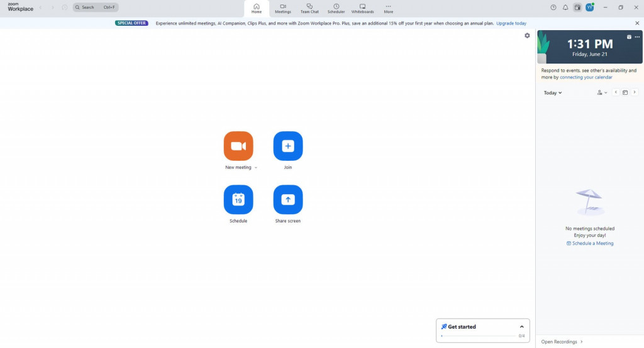Open the Whiteboards tab
644x348 pixels.
pyautogui.click(x=362, y=8)
